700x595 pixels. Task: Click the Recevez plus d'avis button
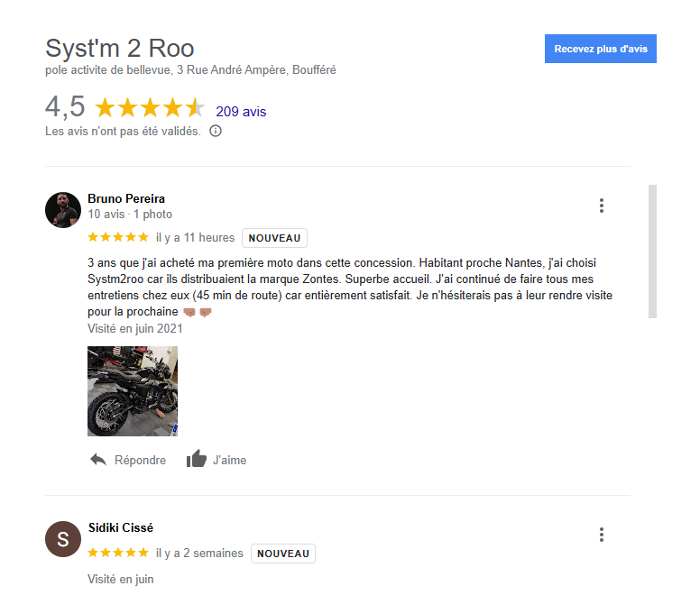pos(601,49)
